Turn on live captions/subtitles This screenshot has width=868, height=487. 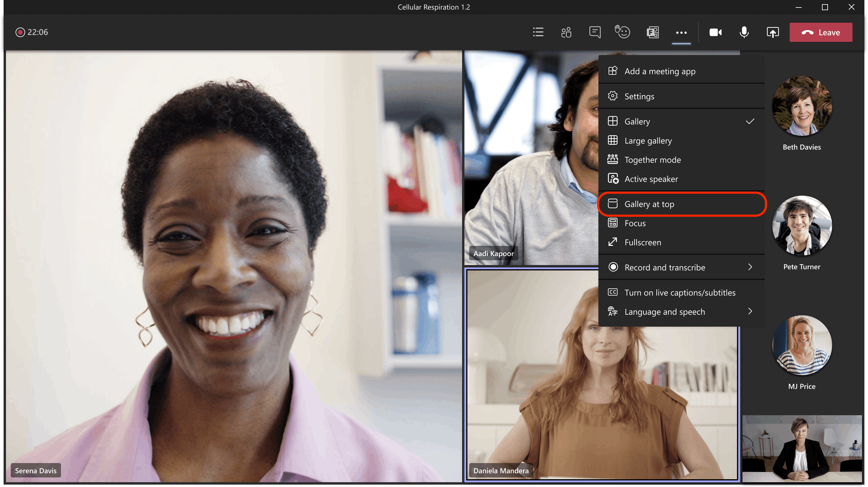pyautogui.click(x=681, y=292)
